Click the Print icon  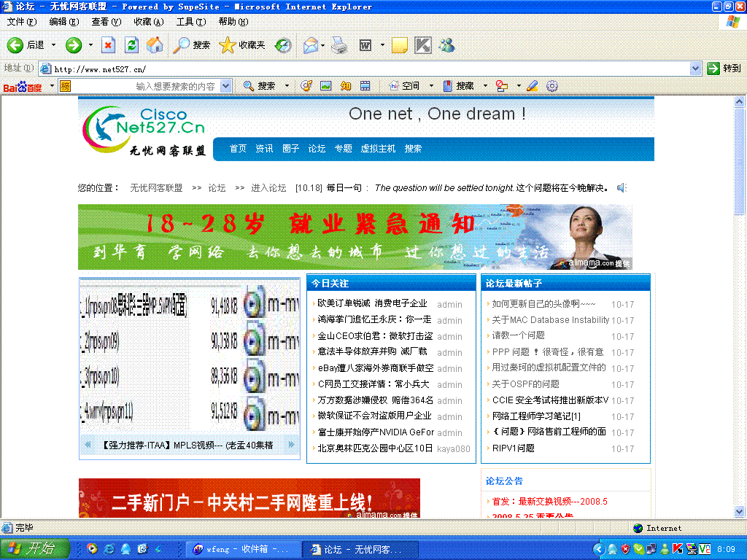point(339,45)
